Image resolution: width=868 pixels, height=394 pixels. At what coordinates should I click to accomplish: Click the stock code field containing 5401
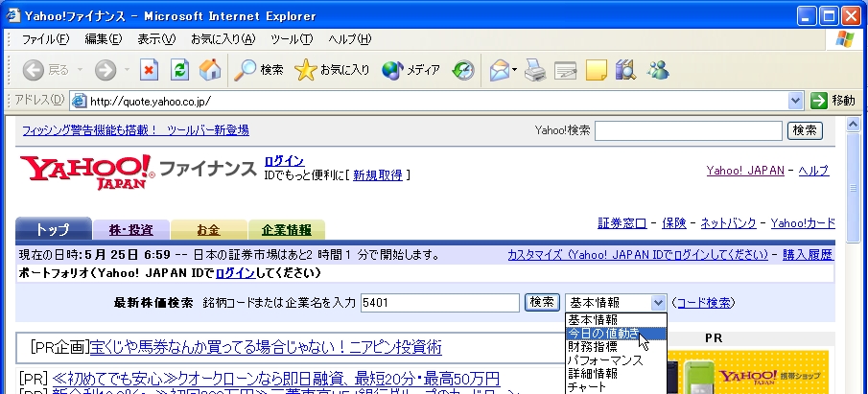click(440, 303)
